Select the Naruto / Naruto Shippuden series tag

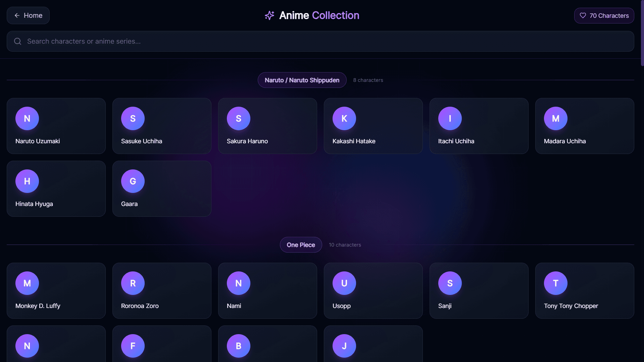point(302,80)
